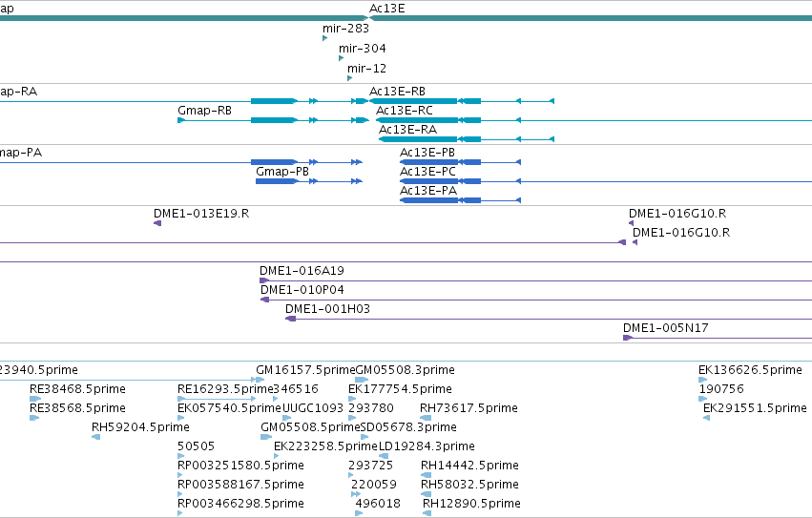Open the Gmap-RB transcript label
Viewport: 812px width, 518px height.
point(204,111)
